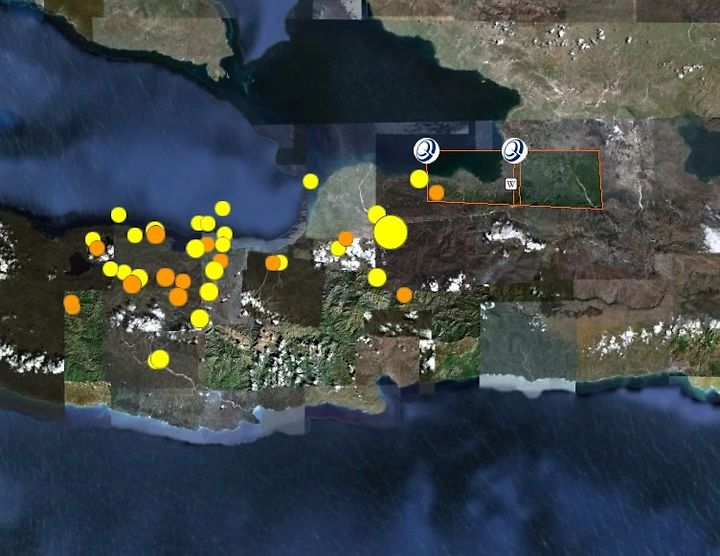Click the yellow marker directly south of largest marker
Viewport: 720px width, 556px height.
377,278
